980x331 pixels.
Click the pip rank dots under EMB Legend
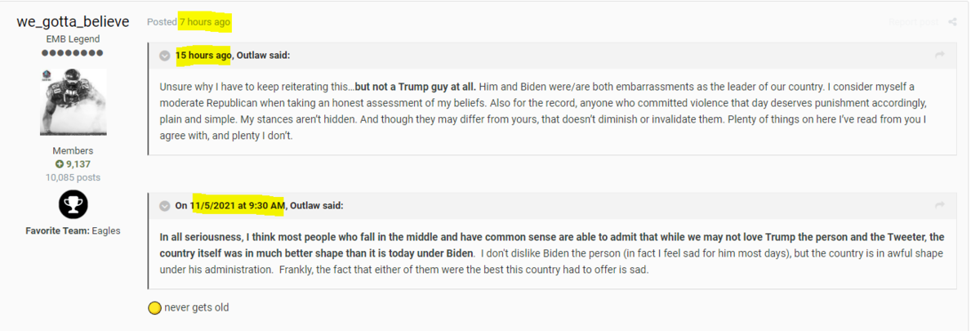[x=72, y=53]
